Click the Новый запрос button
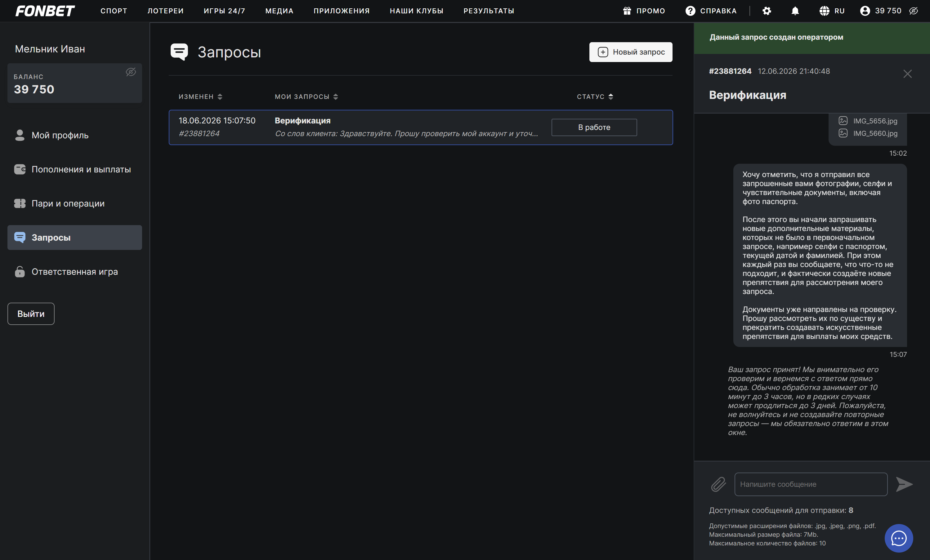The width and height of the screenshot is (930, 560). click(x=630, y=52)
